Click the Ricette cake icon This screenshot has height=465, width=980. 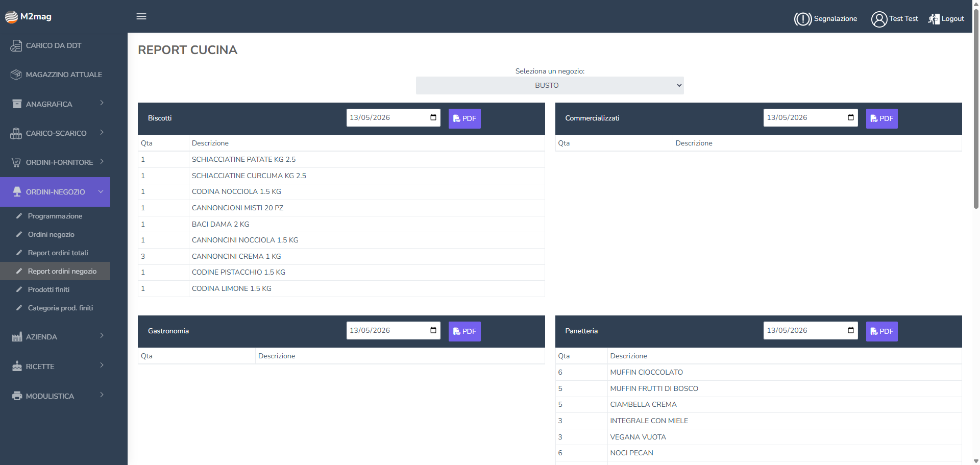pos(17,366)
